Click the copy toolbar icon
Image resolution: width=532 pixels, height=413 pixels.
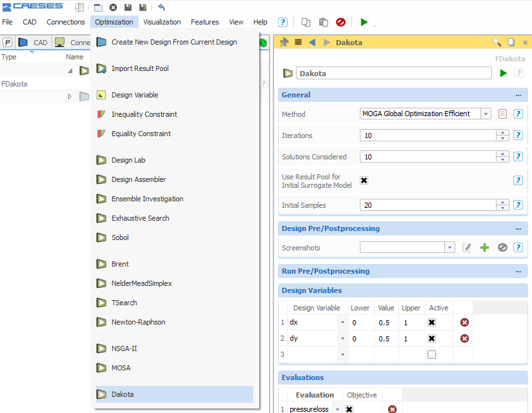[x=306, y=23]
